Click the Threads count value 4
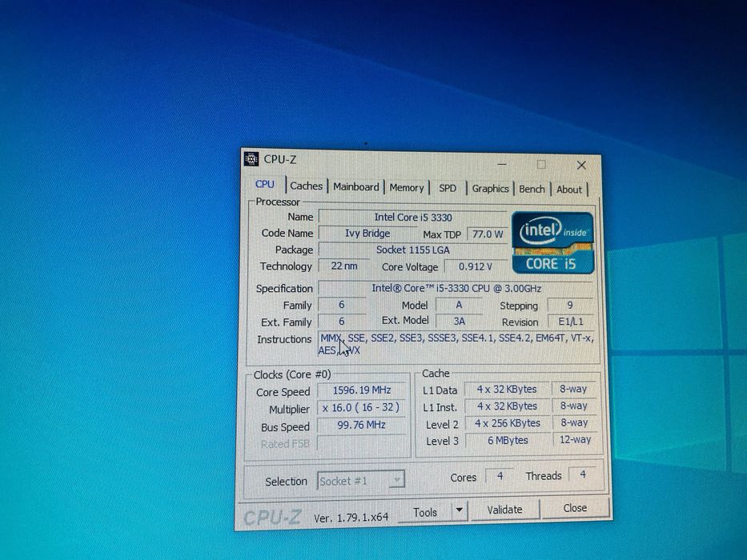The height and width of the screenshot is (560, 747). (x=582, y=474)
